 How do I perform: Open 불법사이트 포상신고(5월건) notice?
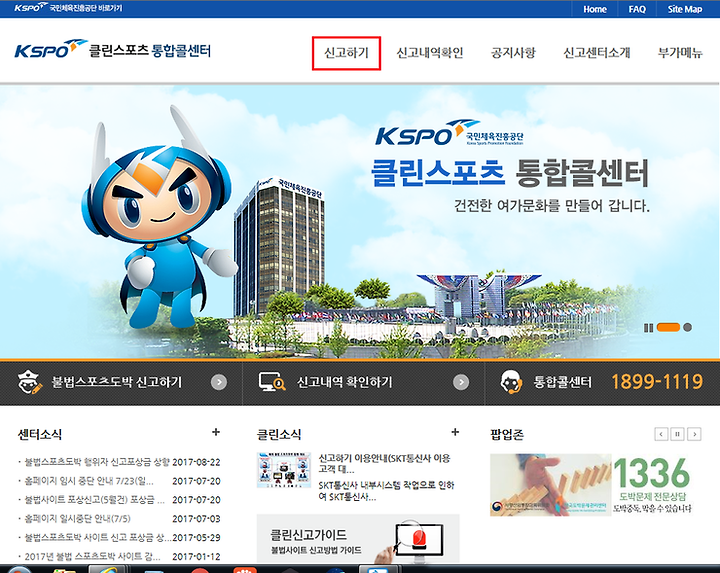tap(94, 500)
